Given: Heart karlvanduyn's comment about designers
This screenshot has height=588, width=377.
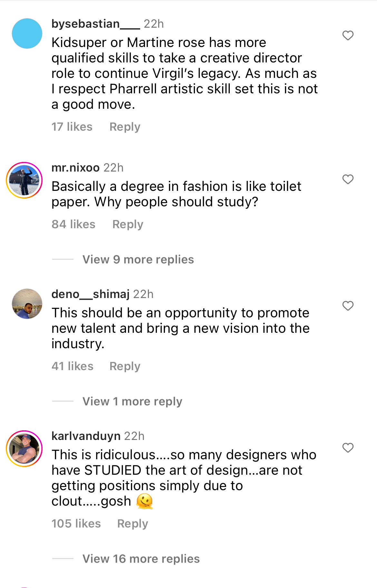Looking at the screenshot, I should tap(348, 448).
